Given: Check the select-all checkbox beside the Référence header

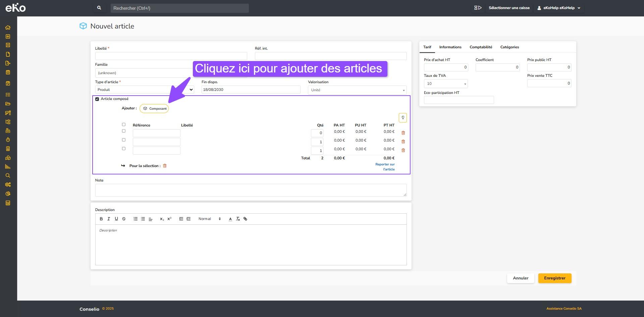Looking at the screenshot, I should click(x=124, y=124).
